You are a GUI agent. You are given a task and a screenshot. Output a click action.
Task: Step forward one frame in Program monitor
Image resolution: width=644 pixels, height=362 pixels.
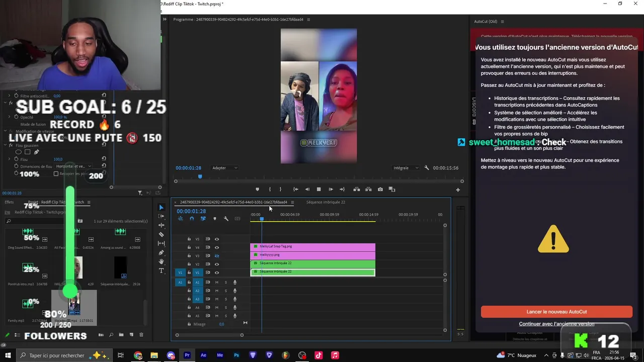[x=331, y=190]
